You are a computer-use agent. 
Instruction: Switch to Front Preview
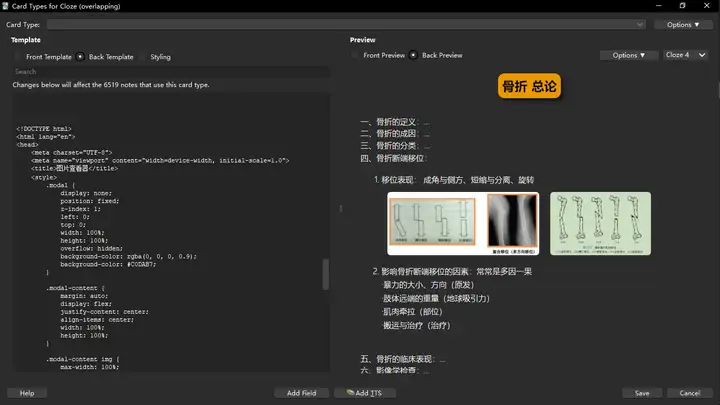[x=356, y=55]
